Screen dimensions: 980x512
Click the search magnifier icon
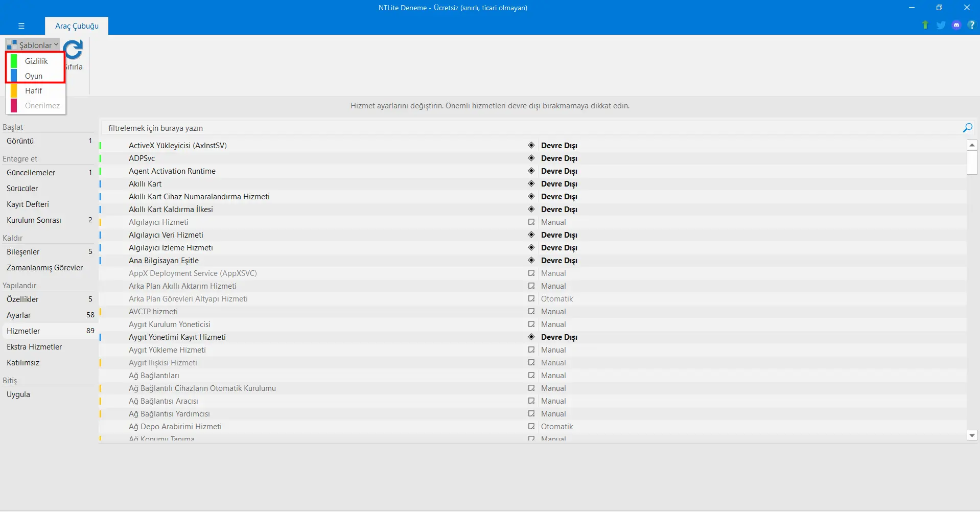pos(967,128)
